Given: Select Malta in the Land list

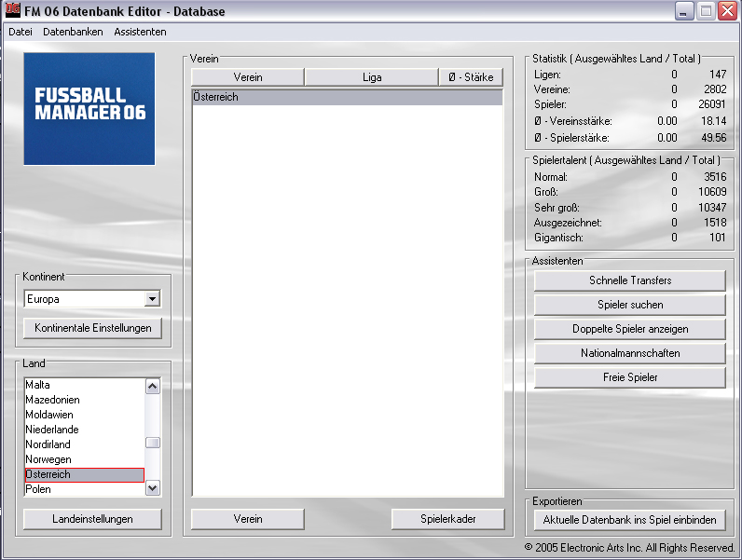Looking at the screenshot, I should [84, 385].
